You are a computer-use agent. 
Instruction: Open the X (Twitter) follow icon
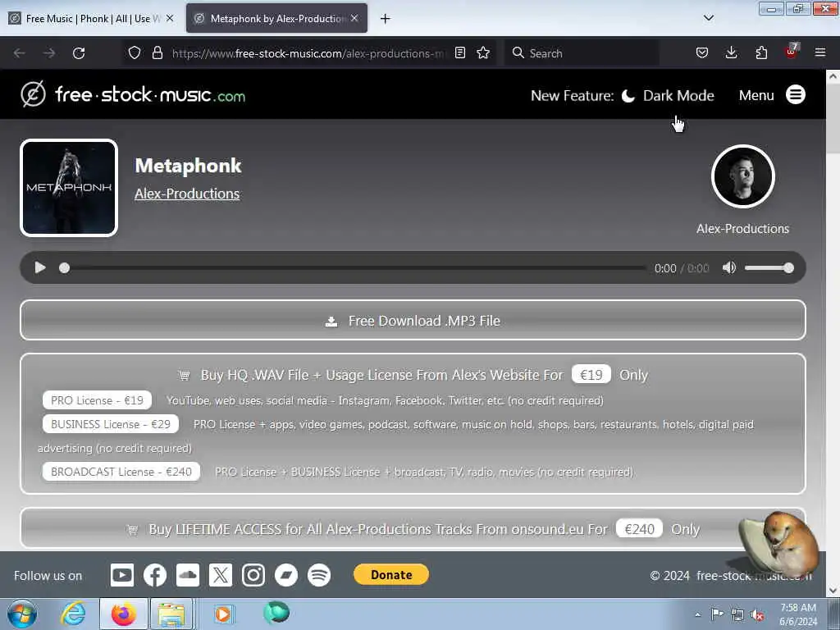221,575
